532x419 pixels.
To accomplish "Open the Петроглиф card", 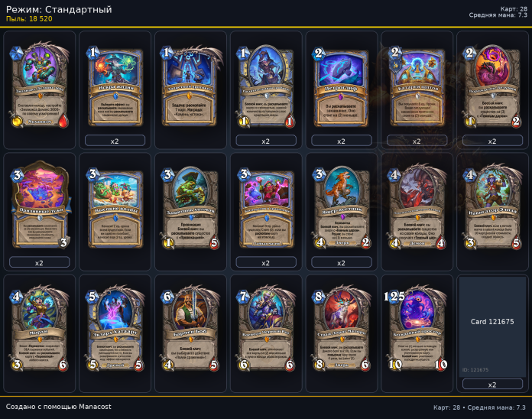I will coord(342,86).
